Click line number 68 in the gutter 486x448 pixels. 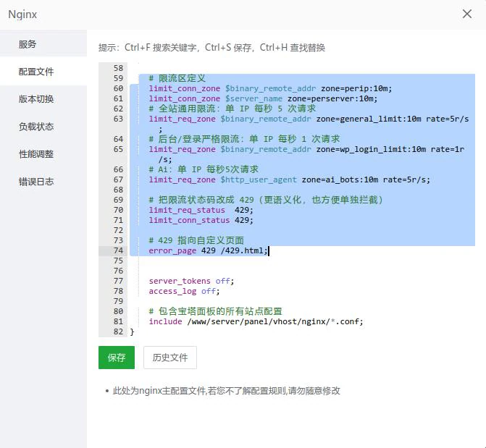tap(118, 190)
